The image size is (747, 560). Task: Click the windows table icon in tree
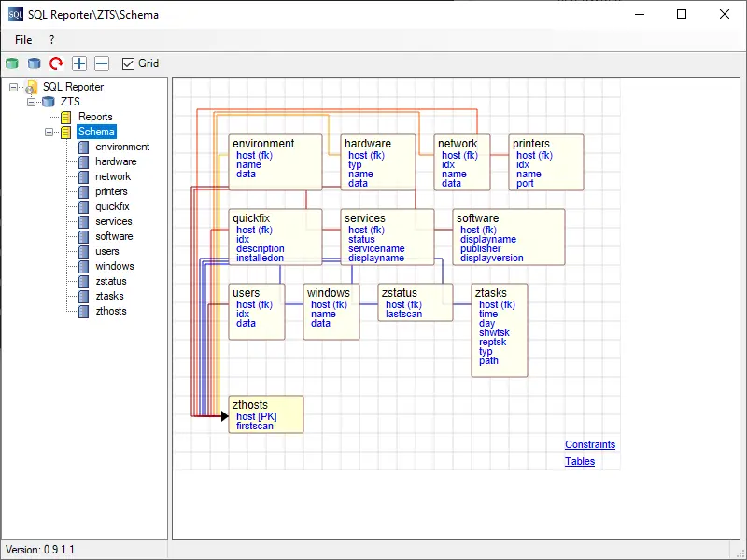(x=83, y=266)
